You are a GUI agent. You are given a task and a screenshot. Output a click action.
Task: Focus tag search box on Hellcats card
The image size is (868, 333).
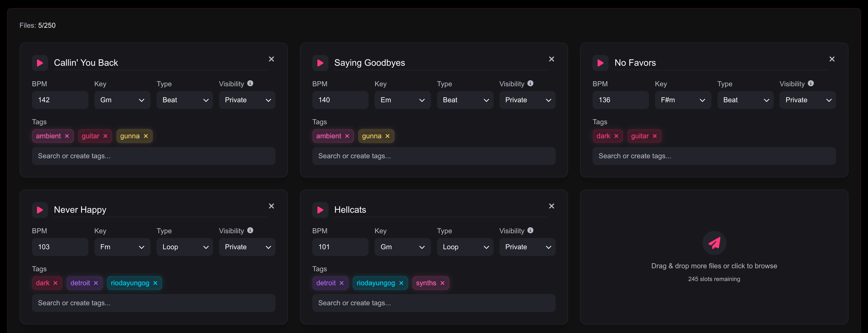coord(433,303)
